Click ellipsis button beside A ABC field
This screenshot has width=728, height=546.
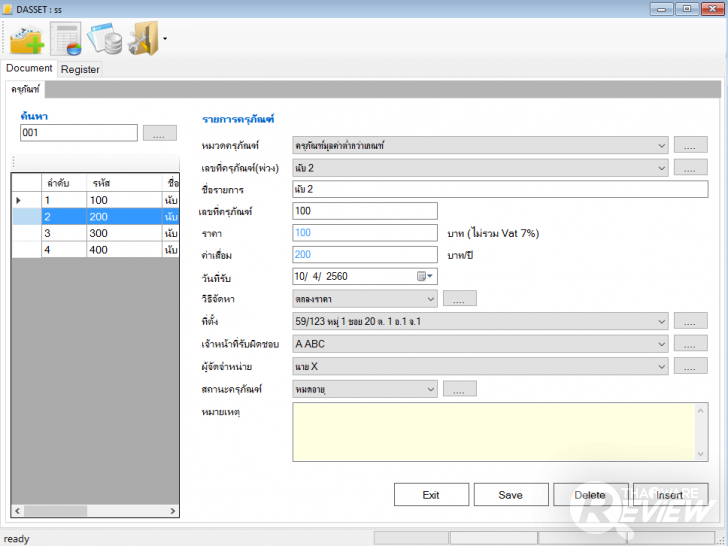[x=690, y=344]
